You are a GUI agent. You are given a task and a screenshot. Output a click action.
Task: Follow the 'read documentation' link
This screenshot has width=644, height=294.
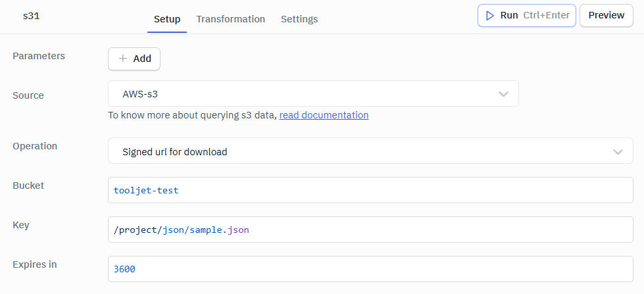point(324,115)
